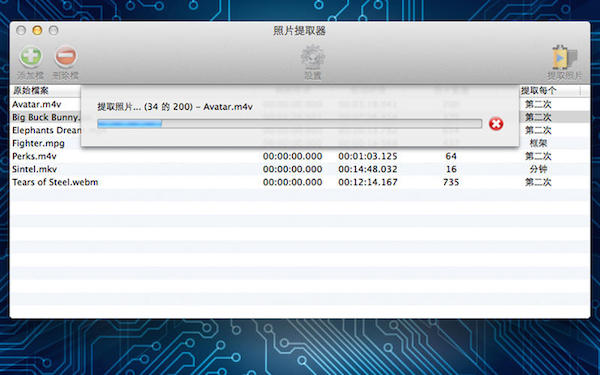Click the 框架 unit for Fighter.mpg
The height and width of the screenshot is (375, 600).
538,143
